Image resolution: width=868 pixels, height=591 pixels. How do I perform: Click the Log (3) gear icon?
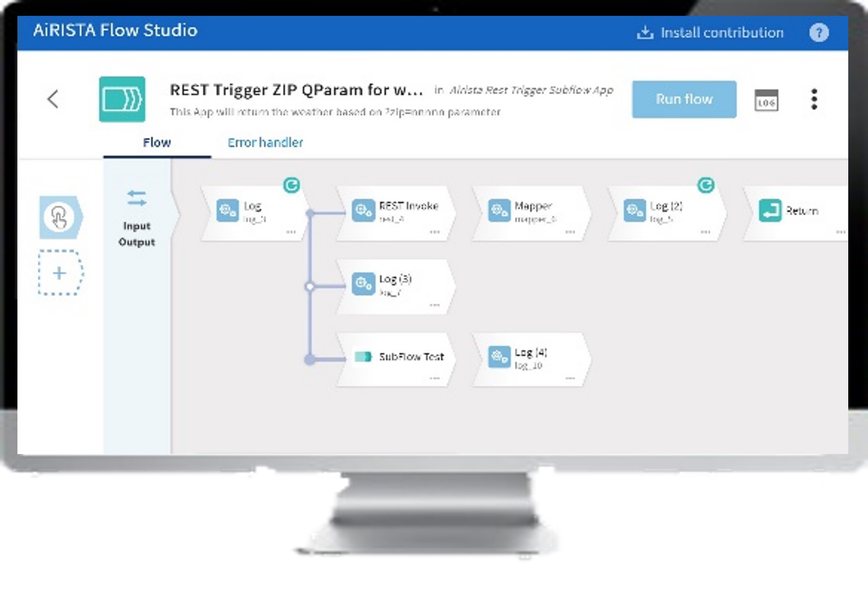tap(363, 284)
